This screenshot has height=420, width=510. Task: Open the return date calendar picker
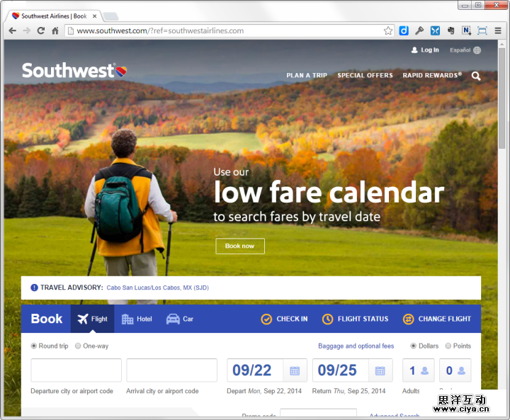[x=380, y=370]
